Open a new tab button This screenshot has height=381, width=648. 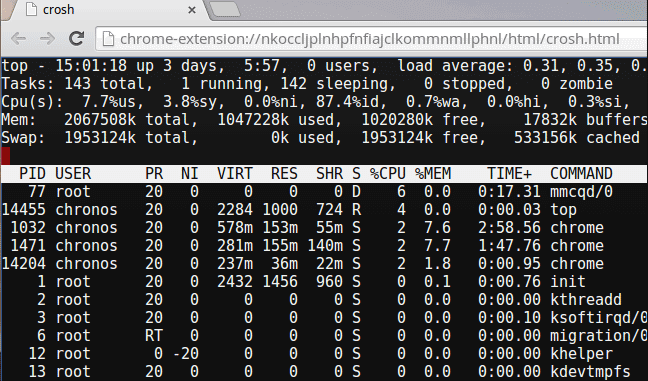pyautogui.click(x=225, y=10)
